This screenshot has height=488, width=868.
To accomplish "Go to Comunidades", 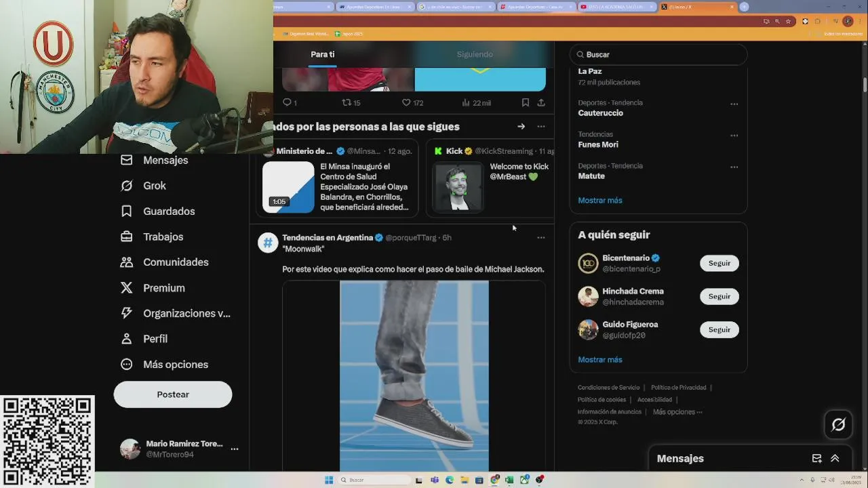I will point(164,262).
